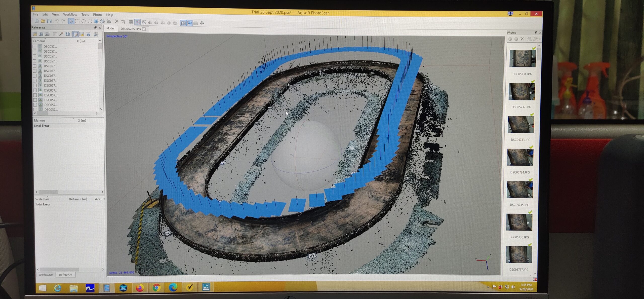This screenshot has width=644, height=299.
Task: Crop to selection using crop icon
Action: (x=123, y=22)
